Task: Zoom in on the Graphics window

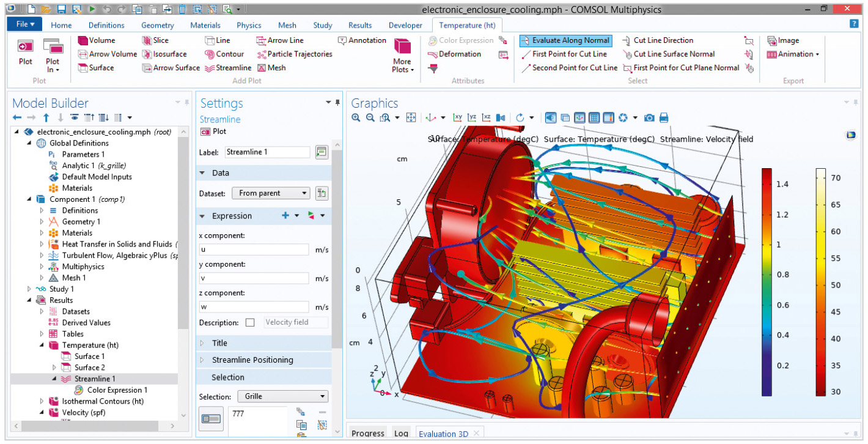Action: (356, 117)
